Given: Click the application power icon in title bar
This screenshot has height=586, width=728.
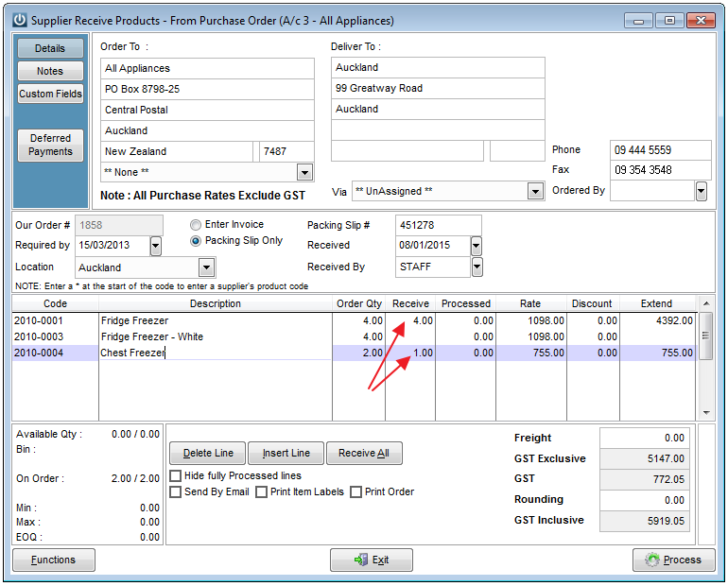Looking at the screenshot, I should pyautogui.click(x=20, y=20).
